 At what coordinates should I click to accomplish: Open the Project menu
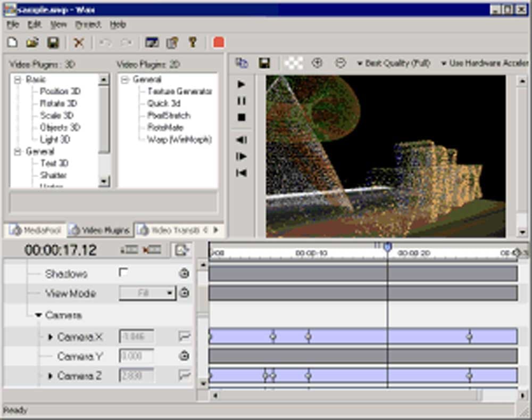coord(88,24)
